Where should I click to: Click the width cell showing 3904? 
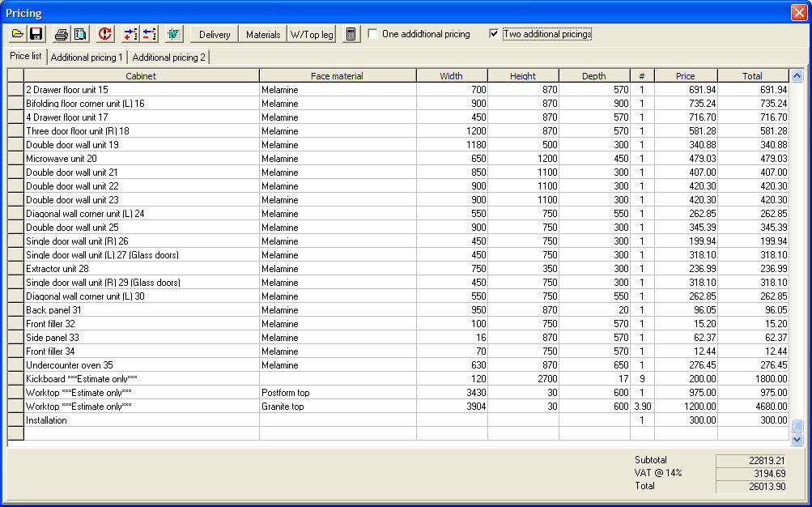[x=452, y=406]
